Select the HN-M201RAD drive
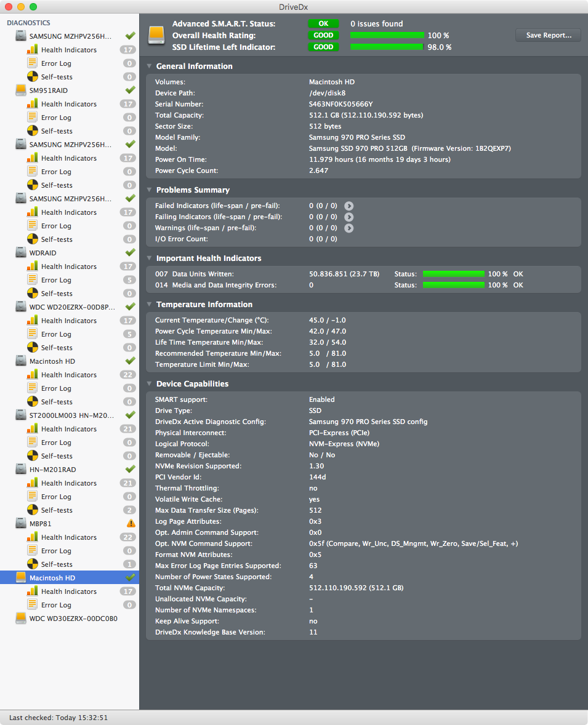Screen dimensions: 588x725 (70, 470)
